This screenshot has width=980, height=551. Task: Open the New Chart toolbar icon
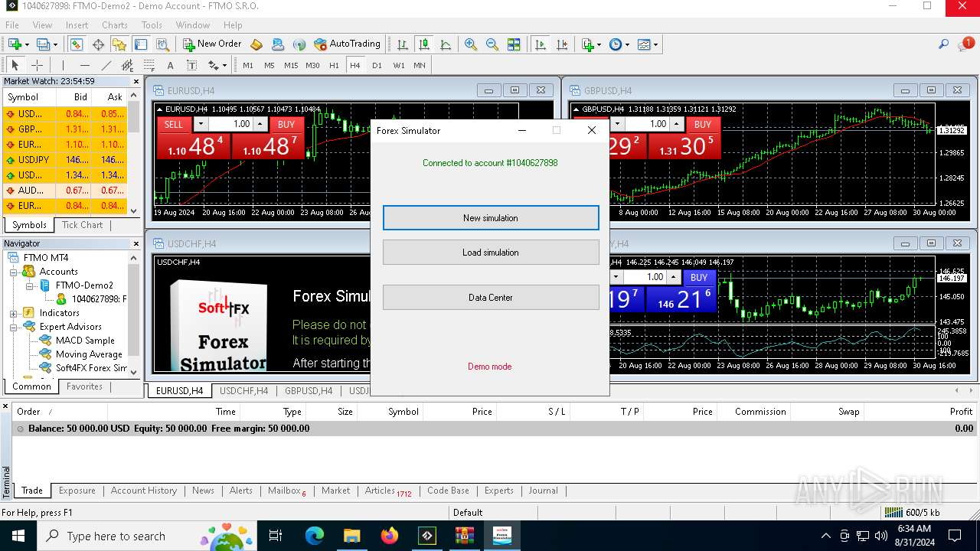coord(15,44)
